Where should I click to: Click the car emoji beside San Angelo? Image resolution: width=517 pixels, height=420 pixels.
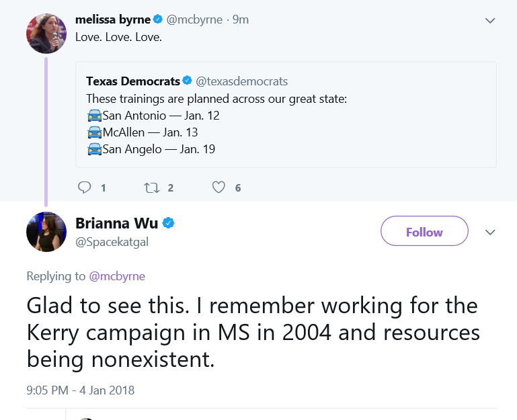(94, 149)
